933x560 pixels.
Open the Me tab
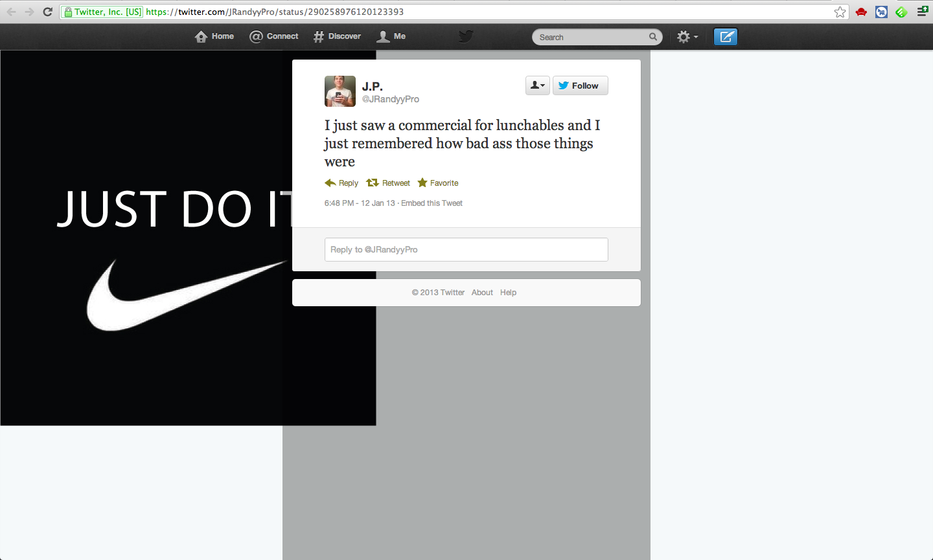point(391,36)
